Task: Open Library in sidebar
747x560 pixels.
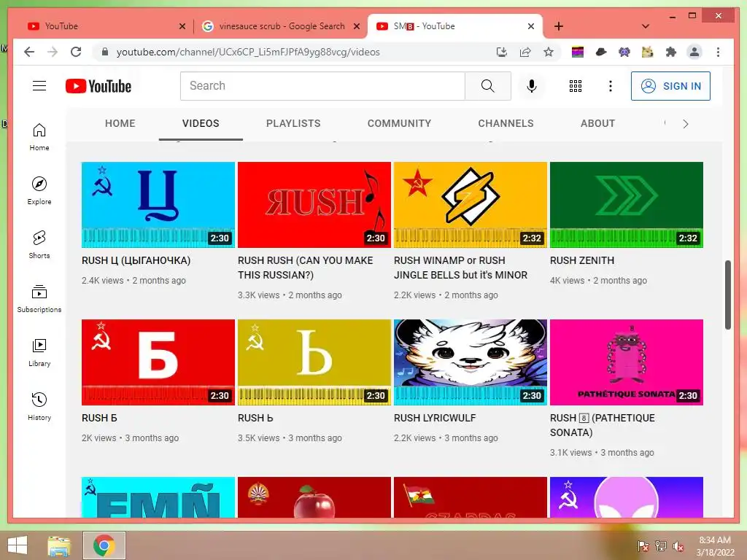Action: click(39, 352)
